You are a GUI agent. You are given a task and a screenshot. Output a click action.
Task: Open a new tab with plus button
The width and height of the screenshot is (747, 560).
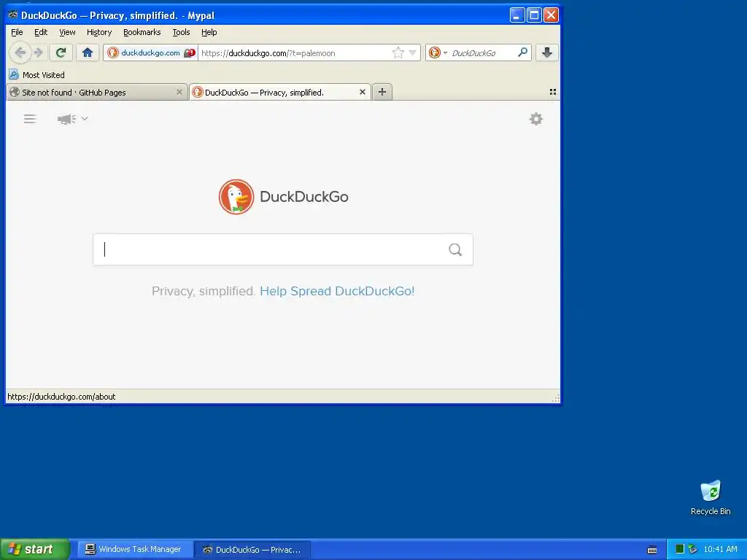tap(382, 92)
